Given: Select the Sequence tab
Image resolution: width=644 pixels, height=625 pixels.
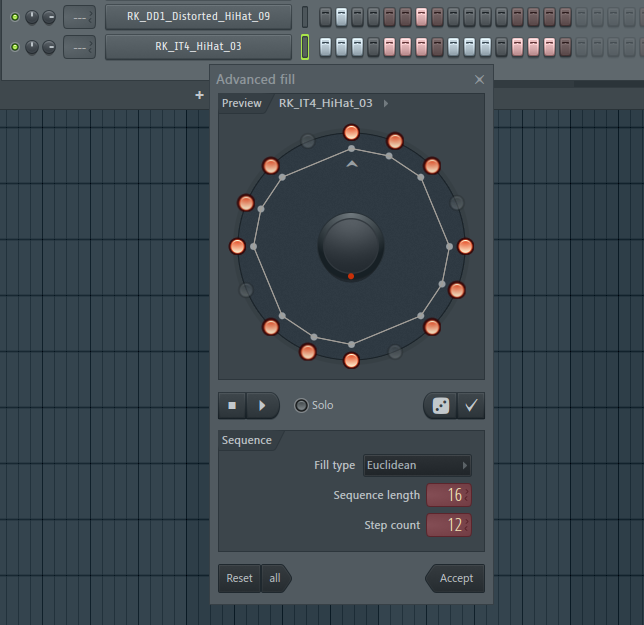Looking at the screenshot, I should coord(246,440).
